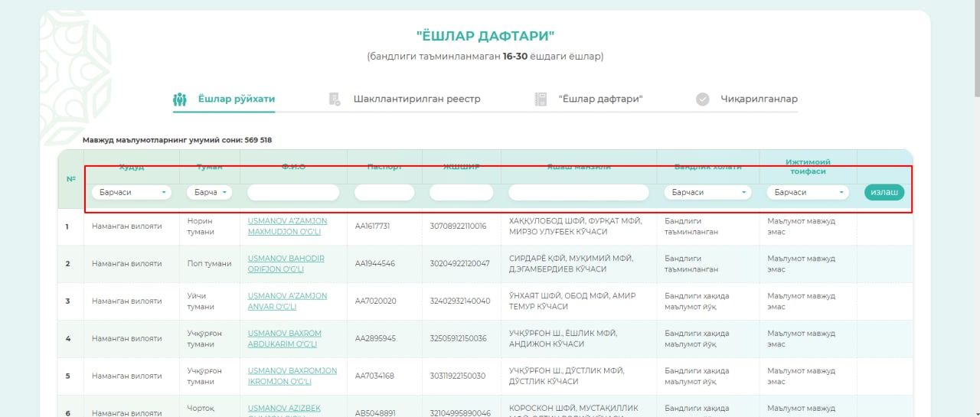Screen dimensions: 980x417
Task: Click address УЧҚЎРҒОН Ш., ДЎСТЛИК МФЙ
Action: (x=568, y=371)
